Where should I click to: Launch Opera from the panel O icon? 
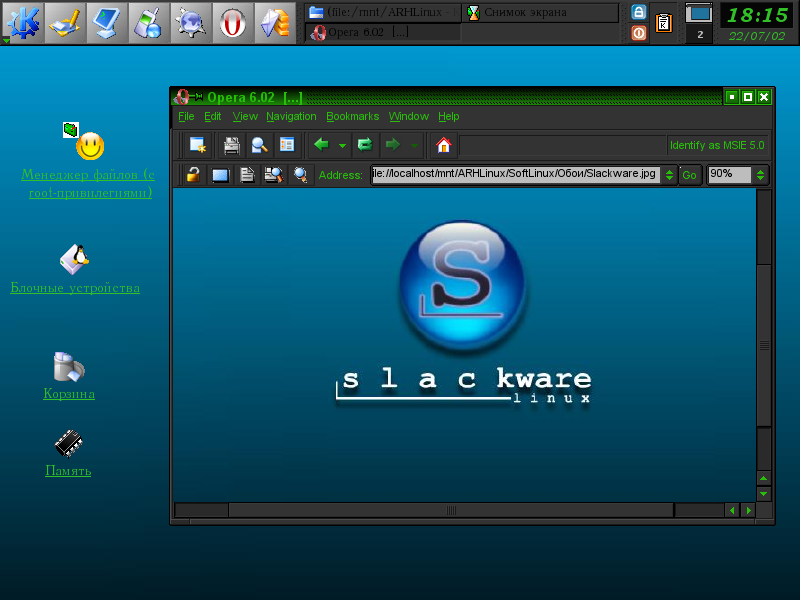[232, 21]
